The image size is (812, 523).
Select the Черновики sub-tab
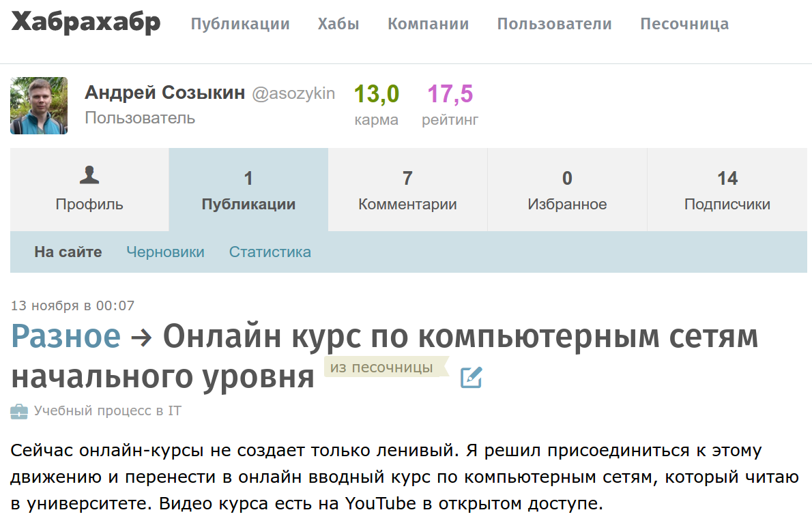(165, 252)
